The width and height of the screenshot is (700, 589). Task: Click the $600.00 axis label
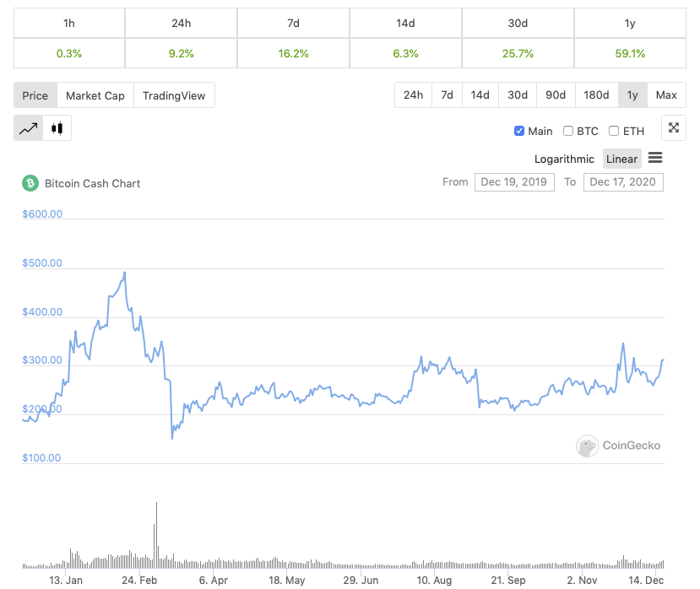42,213
